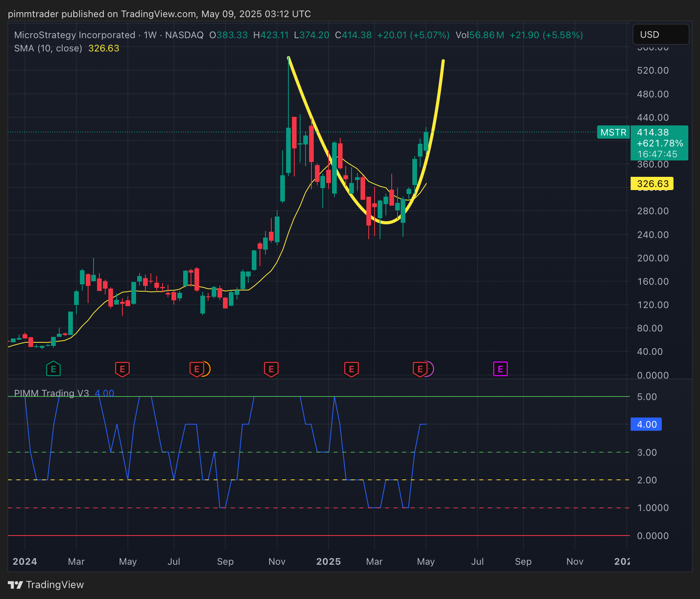Image resolution: width=700 pixels, height=599 pixels.
Task: Click the low value L374.20
Action: coord(312,35)
